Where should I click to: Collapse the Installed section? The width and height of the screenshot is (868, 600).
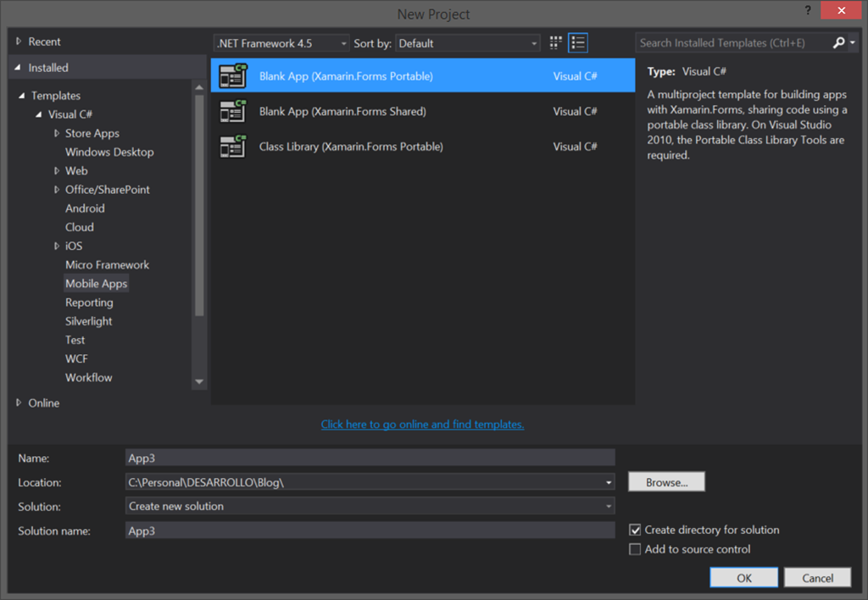[x=18, y=68]
